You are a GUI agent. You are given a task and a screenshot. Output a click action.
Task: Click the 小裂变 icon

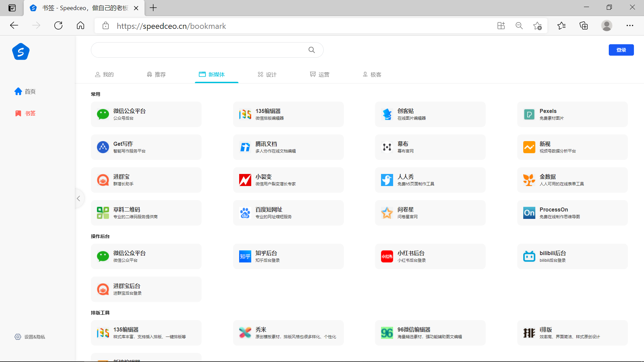(245, 180)
